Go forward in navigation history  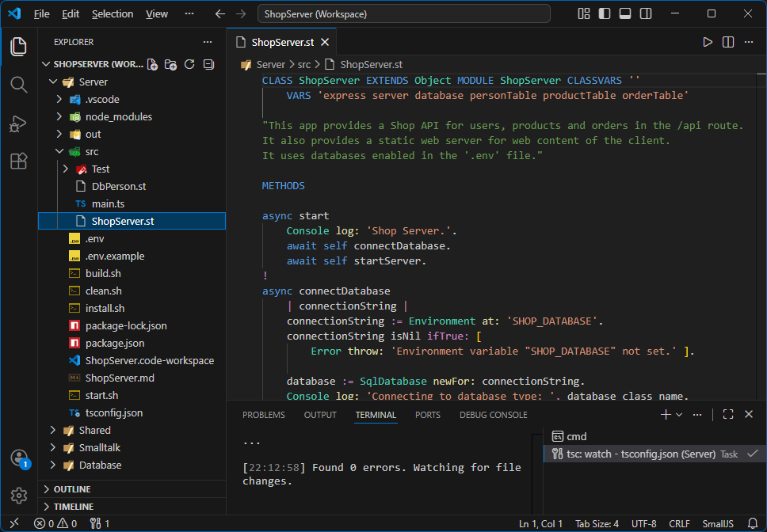tap(241, 13)
